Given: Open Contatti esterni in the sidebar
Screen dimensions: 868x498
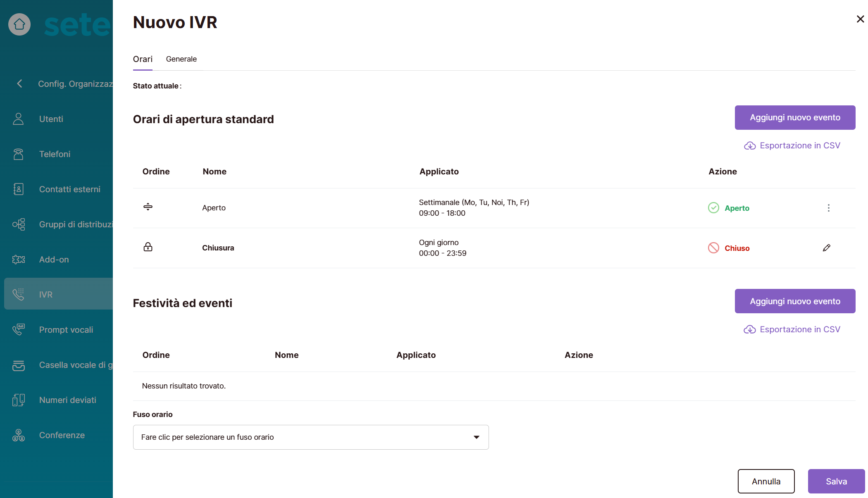Looking at the screenshot, I should pos(69,189).
